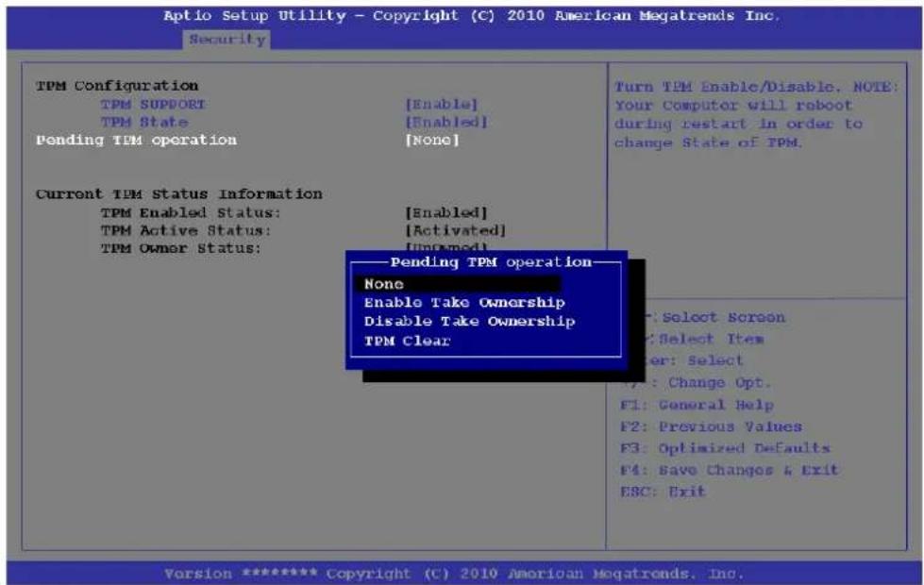
Task: Click the Turn TPM Enable/Disable help text
Action: click(756, 115)
